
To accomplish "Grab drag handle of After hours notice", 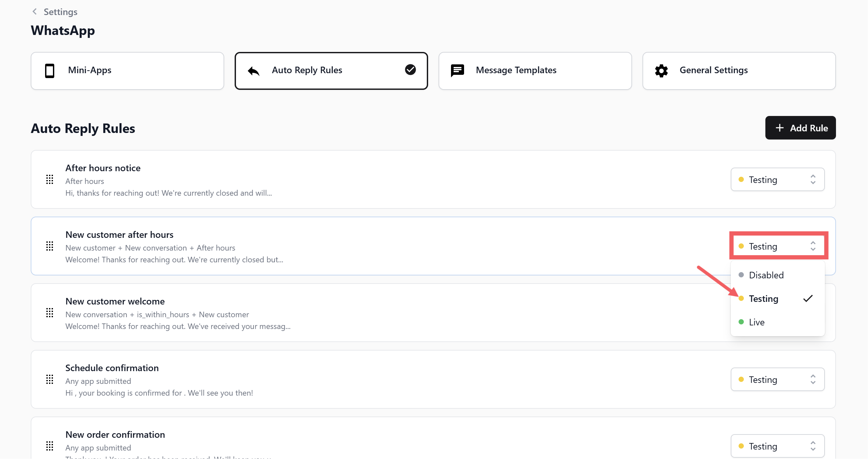I will click(50, 179).
